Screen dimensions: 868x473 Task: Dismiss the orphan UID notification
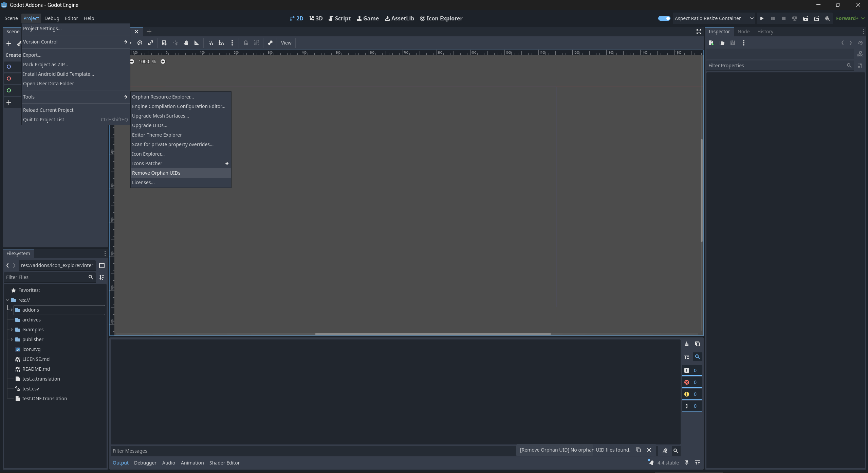(x=649, y=450)
